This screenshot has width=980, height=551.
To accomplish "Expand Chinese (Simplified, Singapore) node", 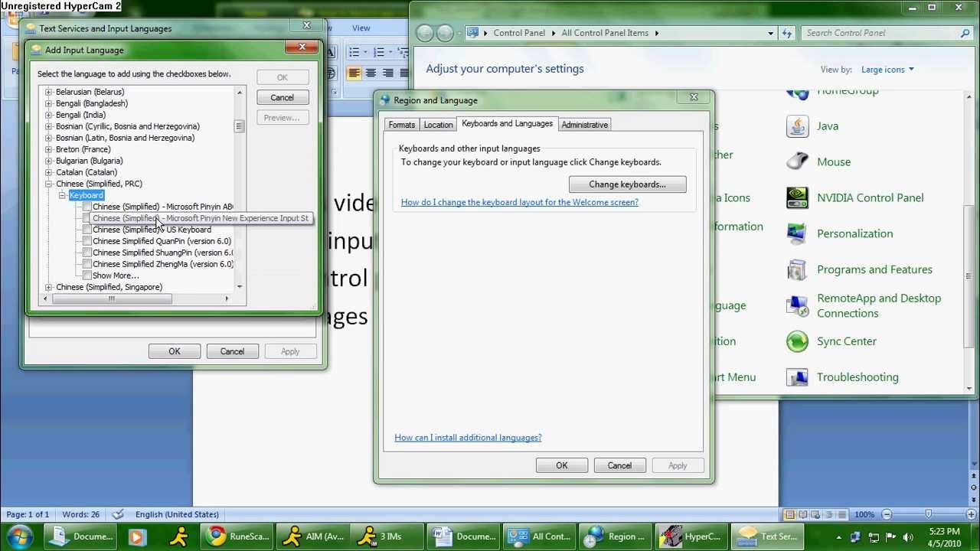I will click(x=49, y=287).
